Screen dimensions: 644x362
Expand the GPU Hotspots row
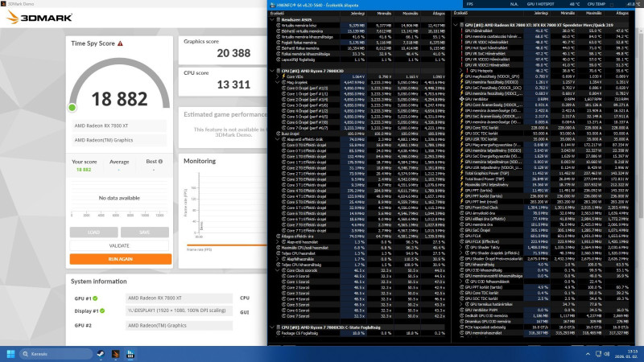460,71
